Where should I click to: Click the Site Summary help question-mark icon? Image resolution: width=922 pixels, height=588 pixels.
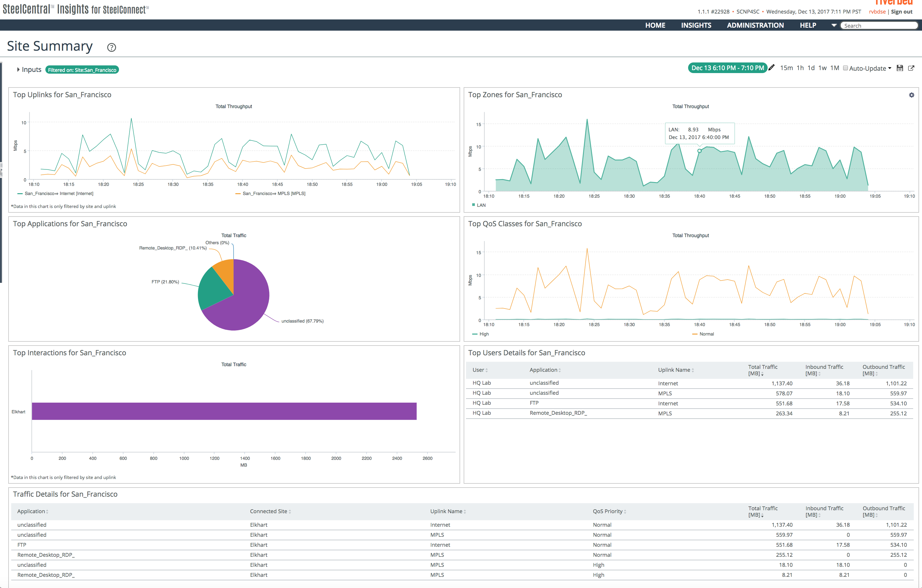[111, 47]
